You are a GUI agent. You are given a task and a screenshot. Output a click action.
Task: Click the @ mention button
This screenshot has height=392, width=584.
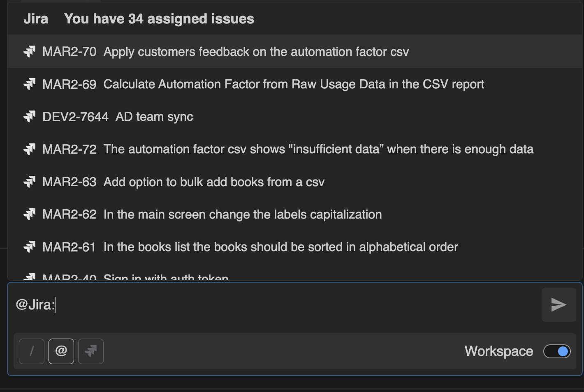point(61,351)
